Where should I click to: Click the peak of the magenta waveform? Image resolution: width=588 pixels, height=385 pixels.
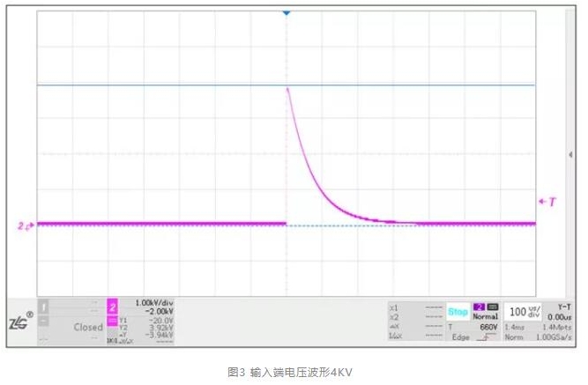(287, 89)
